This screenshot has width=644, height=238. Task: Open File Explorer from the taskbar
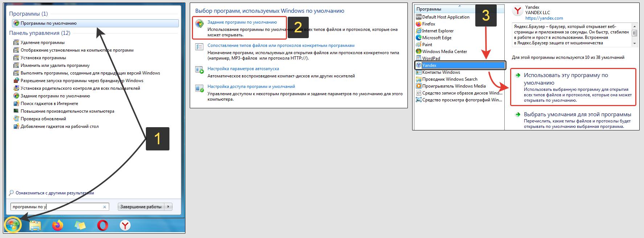35,226
